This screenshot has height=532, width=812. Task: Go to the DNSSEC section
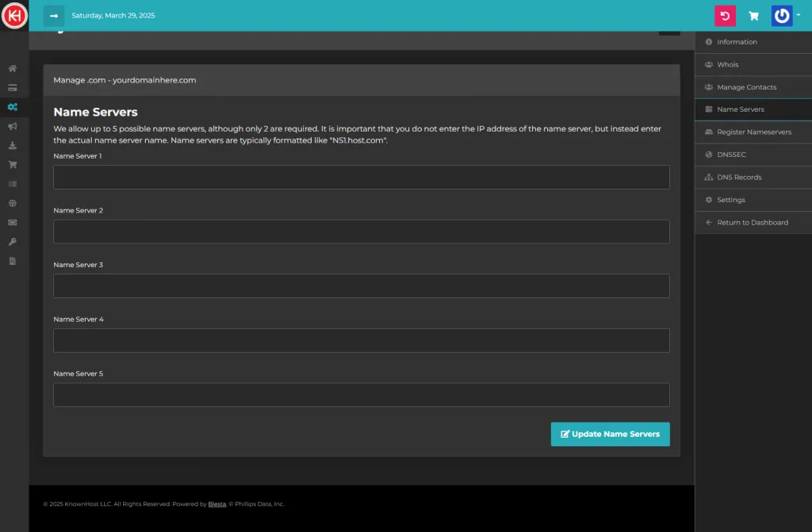pos(731,155)
